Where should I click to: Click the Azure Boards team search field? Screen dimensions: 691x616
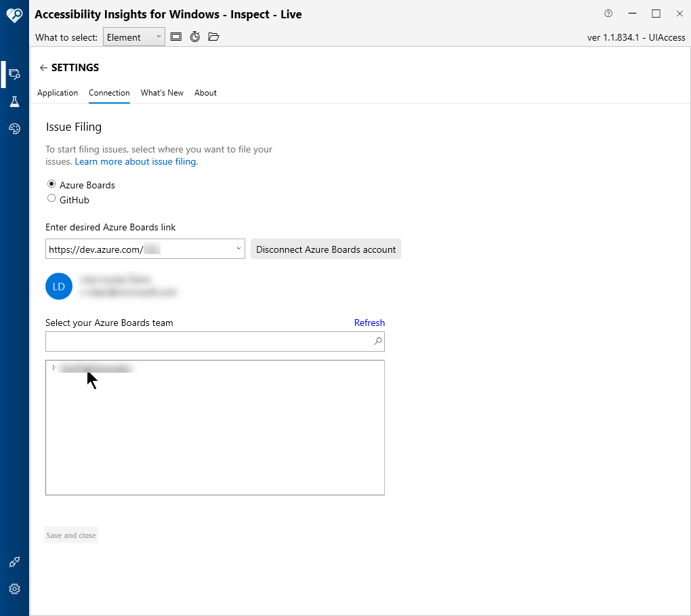click(215, 342)
